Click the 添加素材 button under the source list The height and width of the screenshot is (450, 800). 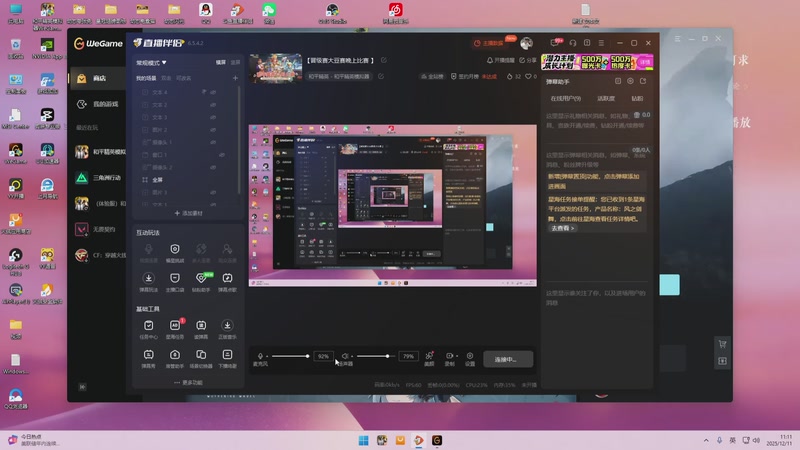pyautogui.click(x=188, y=213)
